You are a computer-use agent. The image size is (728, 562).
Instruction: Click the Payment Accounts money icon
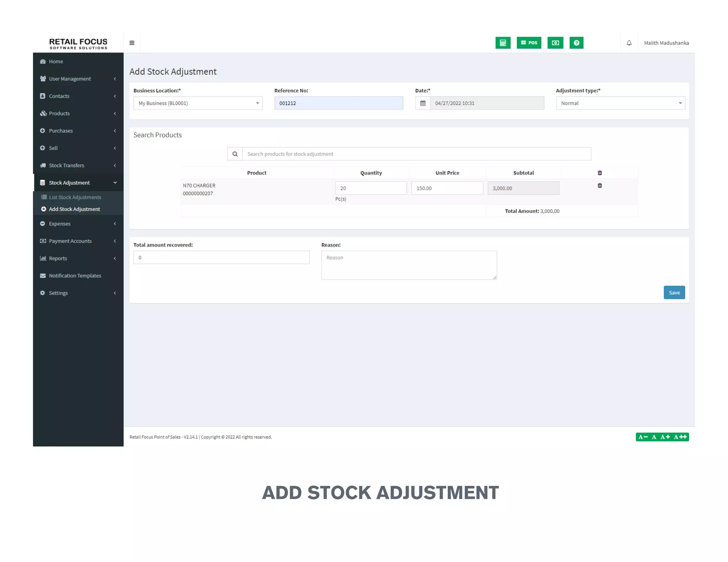(x=43, y=241)
